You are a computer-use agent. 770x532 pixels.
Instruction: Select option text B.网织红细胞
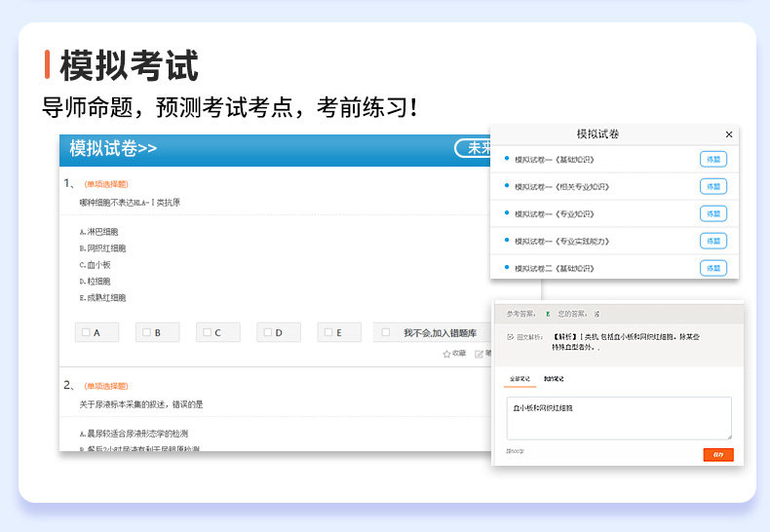[x=102, y=248]
